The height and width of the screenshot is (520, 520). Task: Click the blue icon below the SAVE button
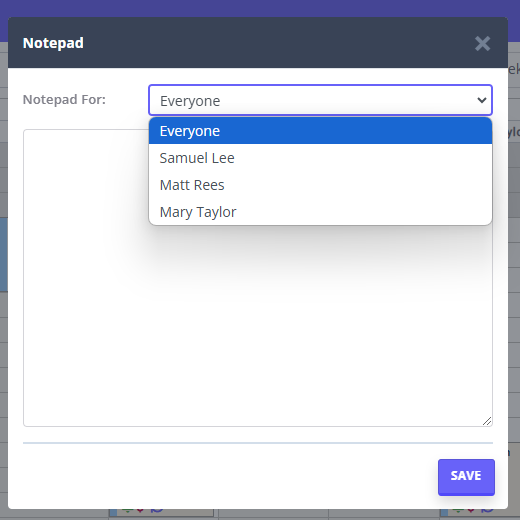(x=487, y=510)
